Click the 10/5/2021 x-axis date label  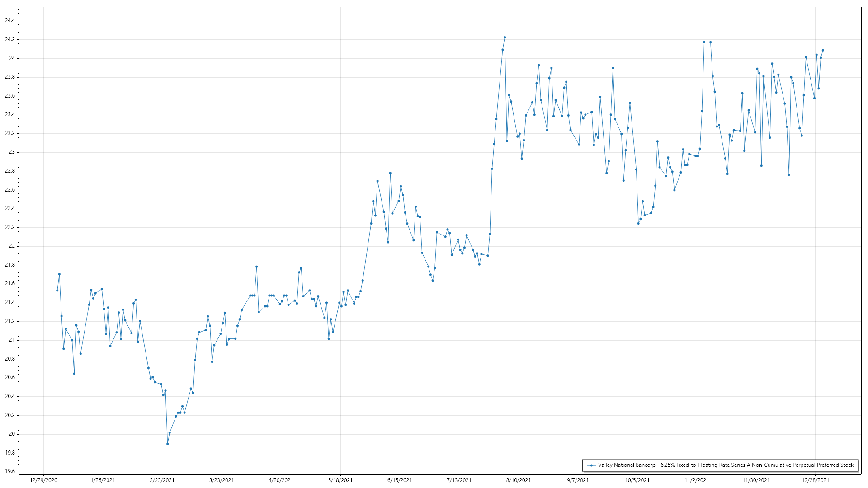pos(637,480)
